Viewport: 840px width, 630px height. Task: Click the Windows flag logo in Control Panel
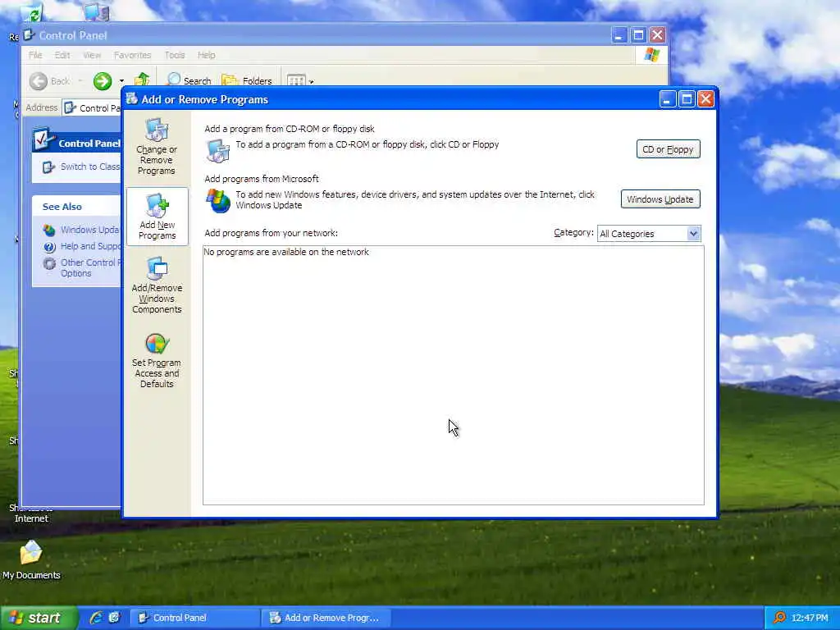[x=651, y=55]
